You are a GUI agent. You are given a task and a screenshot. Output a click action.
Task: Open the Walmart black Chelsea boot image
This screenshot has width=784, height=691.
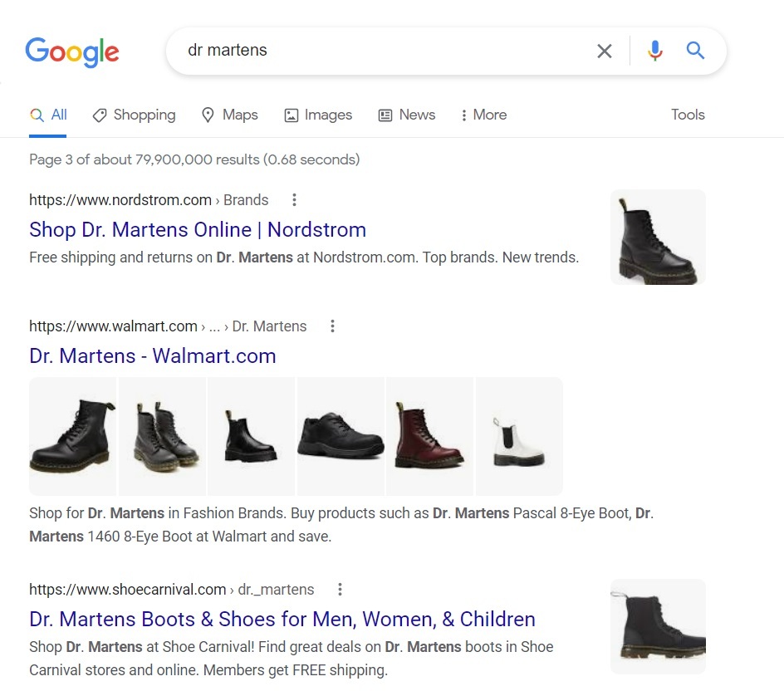click(x=251, y=436)
